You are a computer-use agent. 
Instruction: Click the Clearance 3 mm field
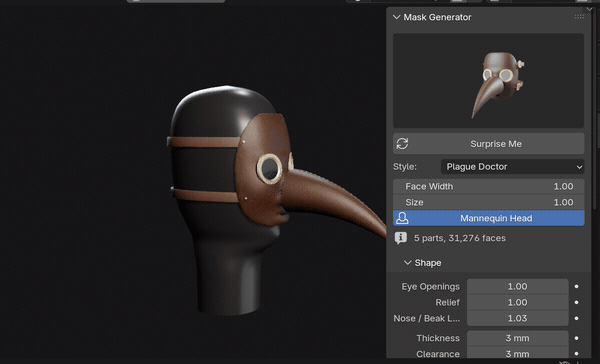pyautogui.click(x=517, y=354)
